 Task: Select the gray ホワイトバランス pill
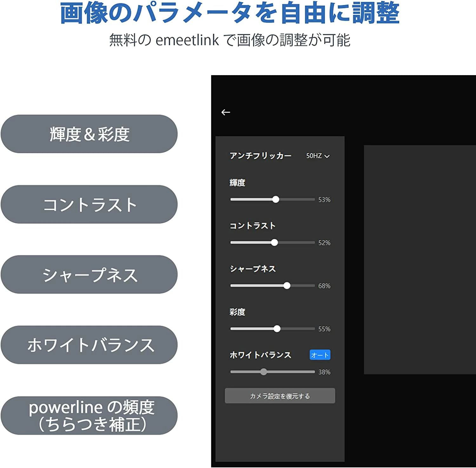point(89,345)
